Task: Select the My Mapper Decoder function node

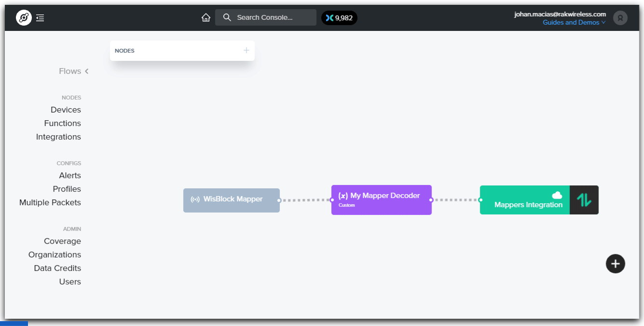Action: pos(382,200)
